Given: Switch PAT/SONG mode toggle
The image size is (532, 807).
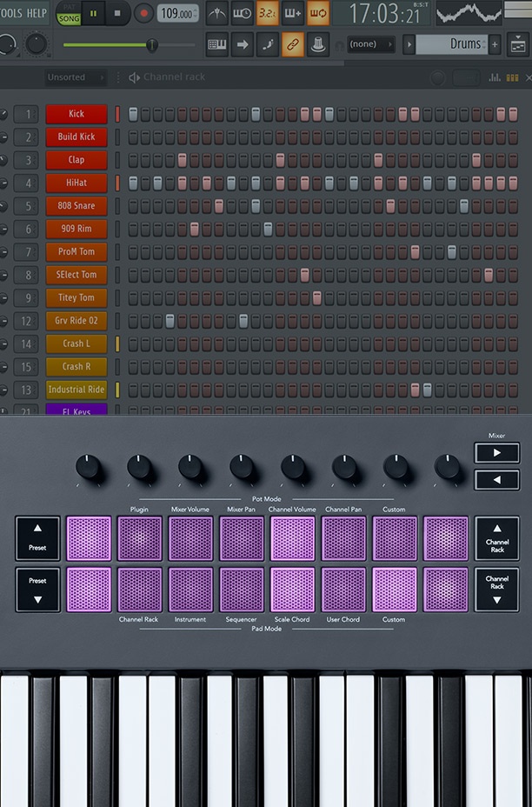Looking at the screenshot, I should (69, 14).
